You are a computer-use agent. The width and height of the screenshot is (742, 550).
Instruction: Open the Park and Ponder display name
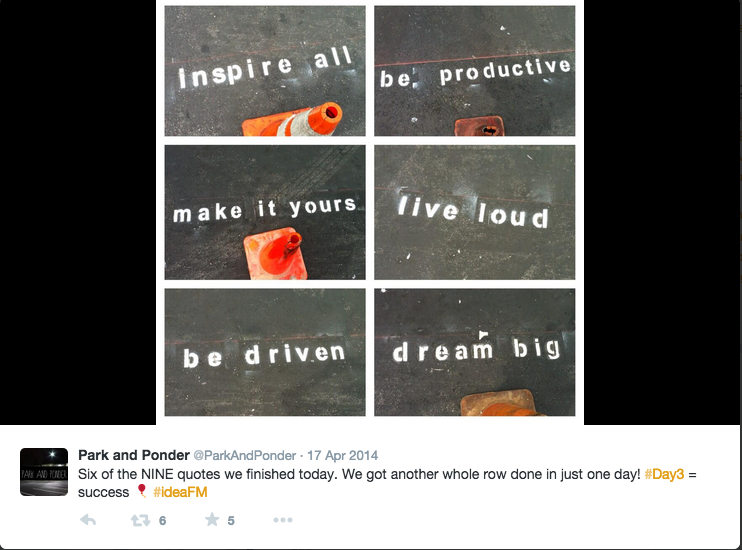133,456
